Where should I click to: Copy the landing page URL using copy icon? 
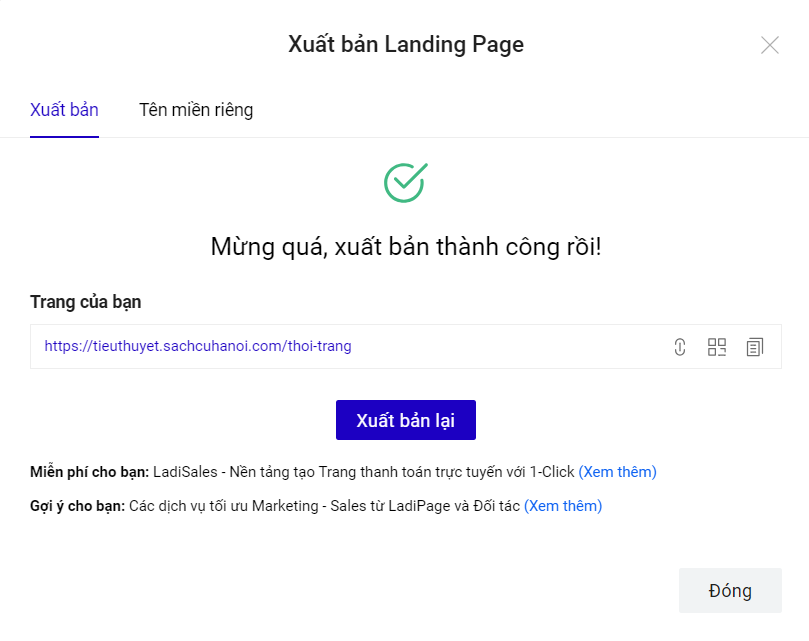(754, 346)
